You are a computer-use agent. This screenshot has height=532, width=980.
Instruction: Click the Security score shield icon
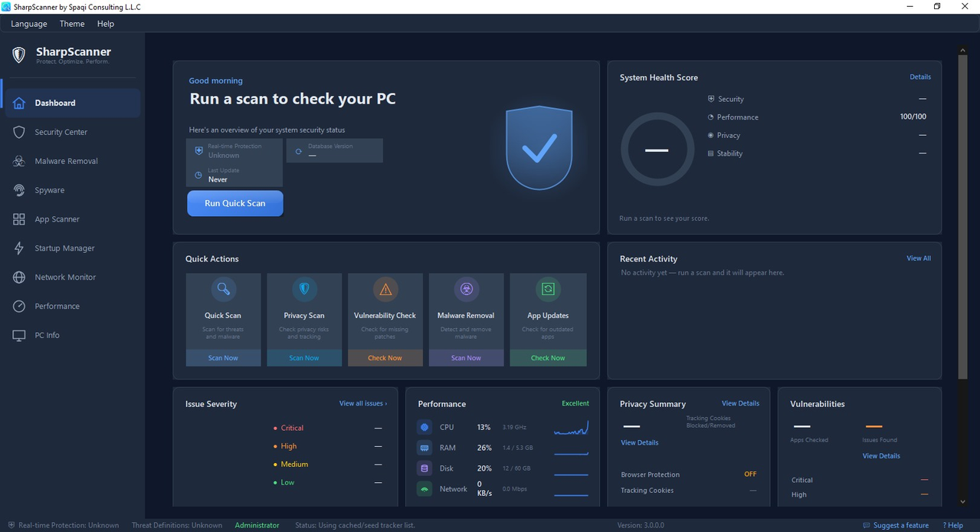click(711, 99)
